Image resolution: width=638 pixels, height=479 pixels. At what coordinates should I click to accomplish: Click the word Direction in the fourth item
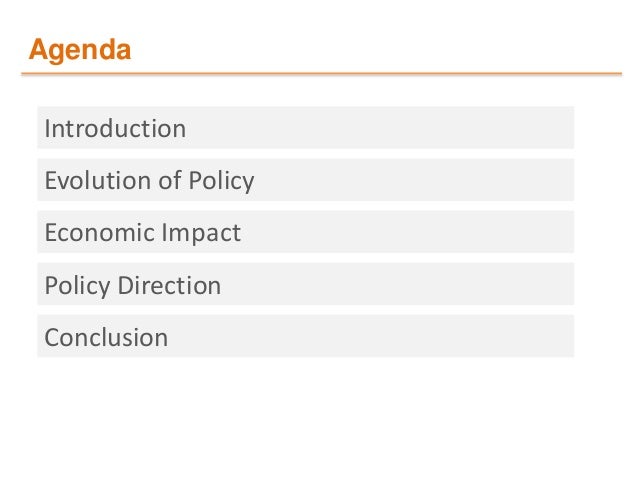[169, 285]
